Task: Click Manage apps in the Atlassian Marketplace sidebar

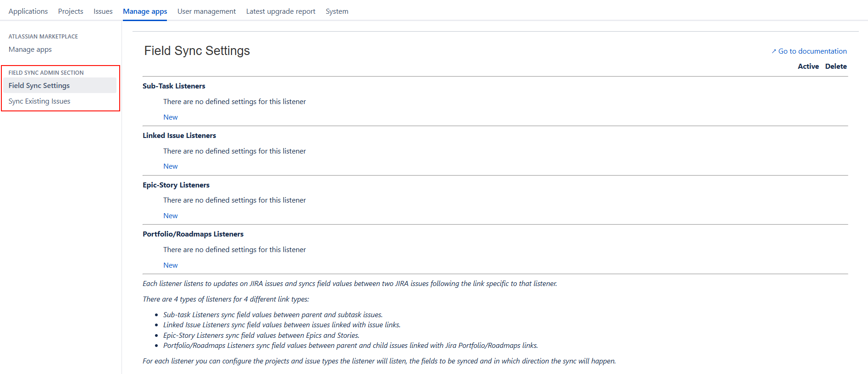Action: [30, 49]
